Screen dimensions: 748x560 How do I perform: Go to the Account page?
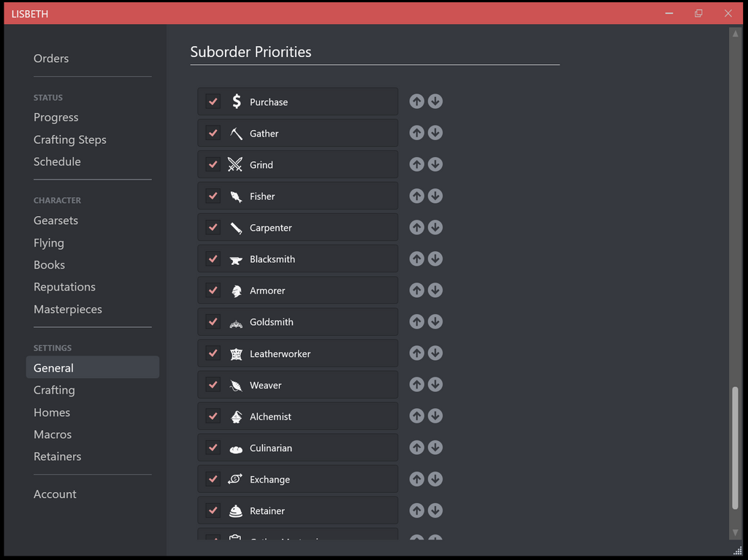tap(55, 494)
